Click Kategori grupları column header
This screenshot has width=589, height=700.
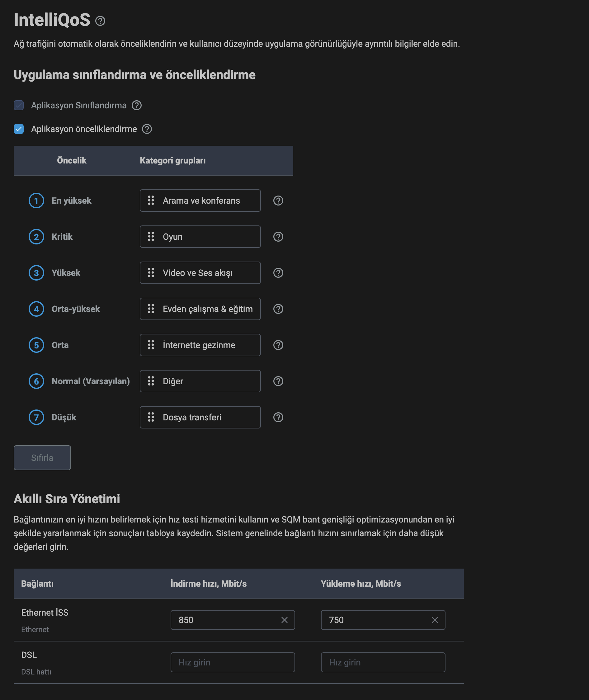pyautogui.click(x=173, y=160)
